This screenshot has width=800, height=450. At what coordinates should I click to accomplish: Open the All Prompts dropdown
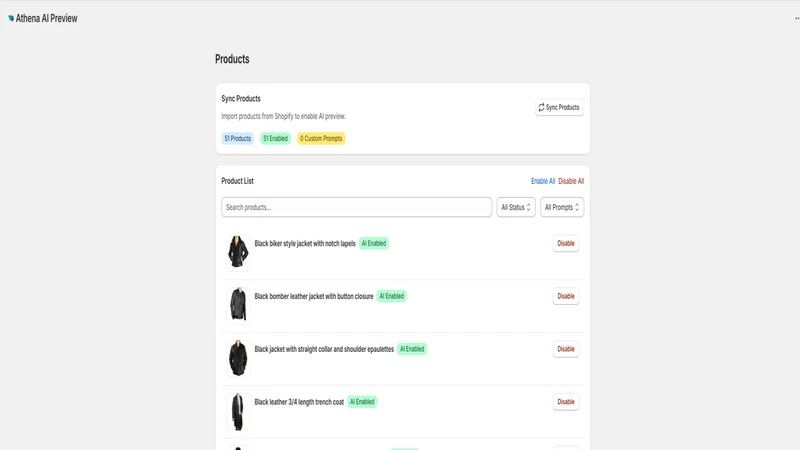562,207
